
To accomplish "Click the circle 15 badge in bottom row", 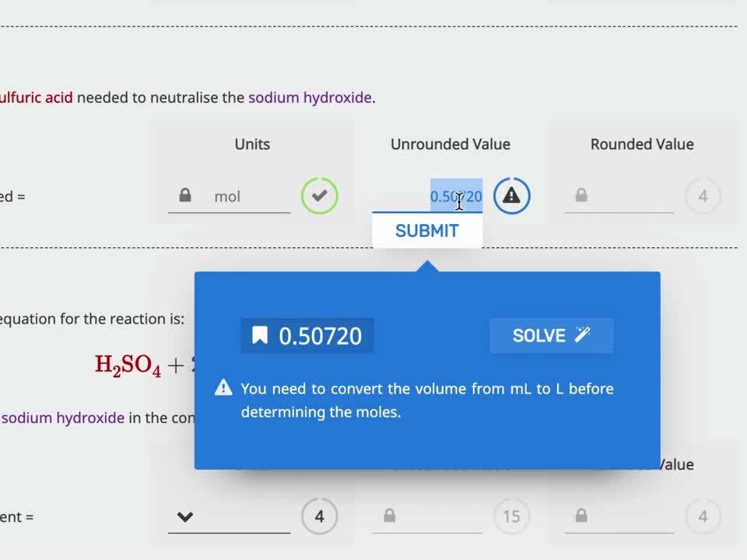I will tap(511, 516).
